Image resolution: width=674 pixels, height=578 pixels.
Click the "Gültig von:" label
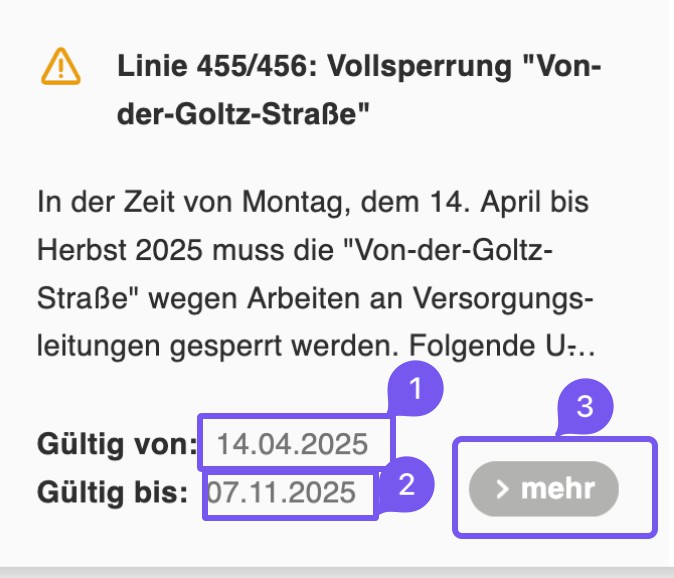[117, 442]
